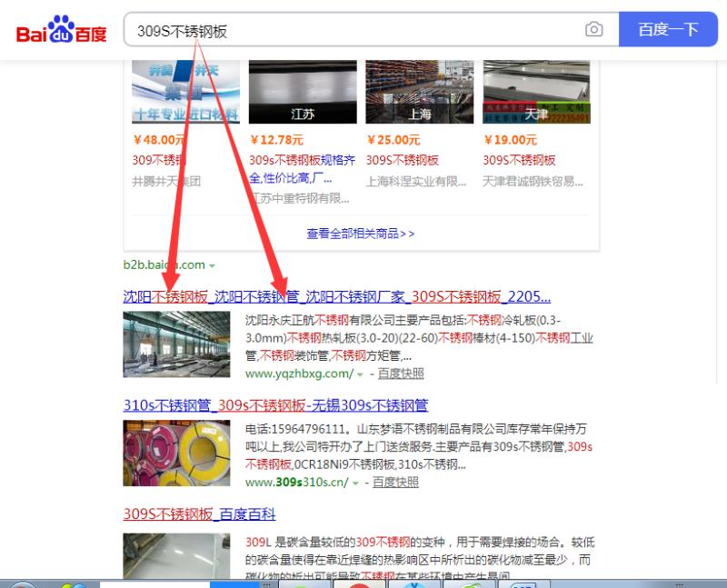The height and width of the screenshot is (588, 727).
Task: Open the 天津 product thumbnail
Action: pos(536,92)
